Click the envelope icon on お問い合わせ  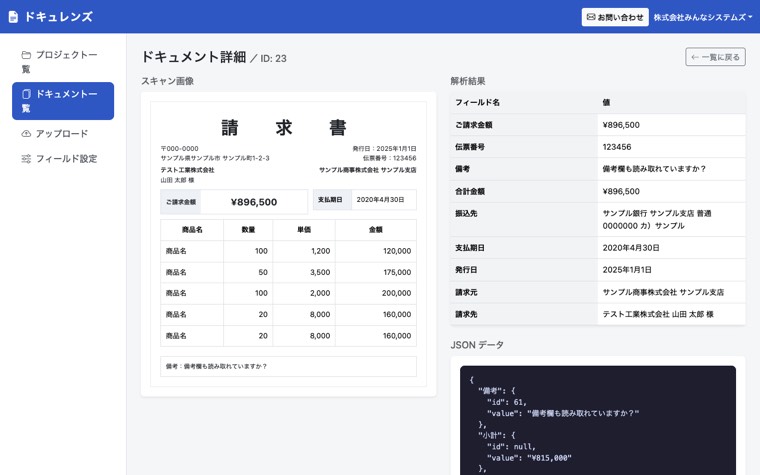[x=591, y=17]
